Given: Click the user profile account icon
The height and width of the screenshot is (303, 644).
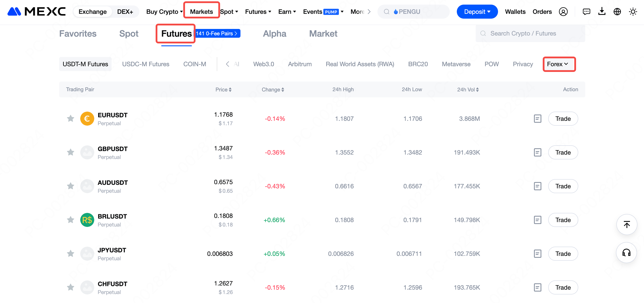Looking at the screenshot, I should click(x=563, y=12).
